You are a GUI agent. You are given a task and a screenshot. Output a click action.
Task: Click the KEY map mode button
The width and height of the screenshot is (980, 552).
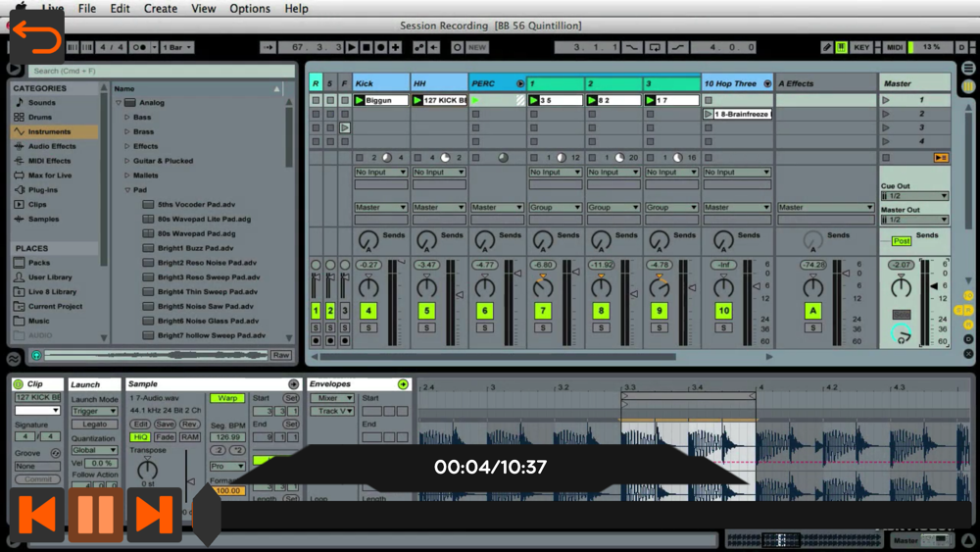pyautogui.click(x=861, y=47)
